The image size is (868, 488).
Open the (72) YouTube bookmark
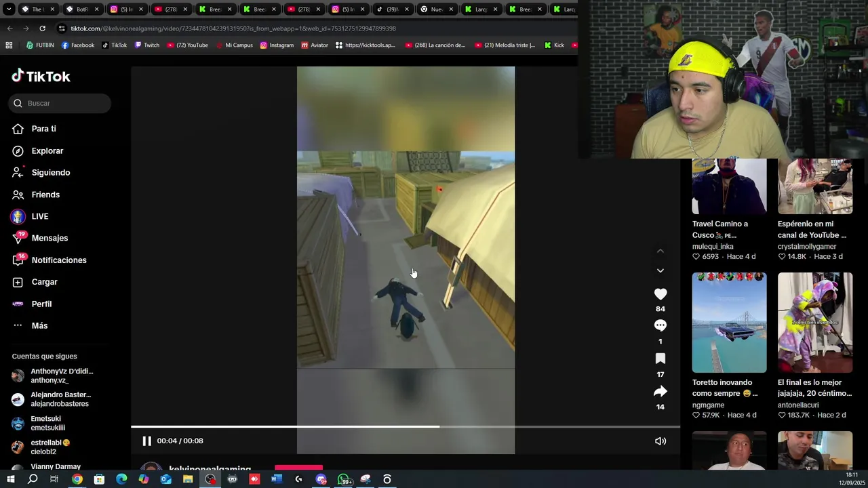(187, 45)
